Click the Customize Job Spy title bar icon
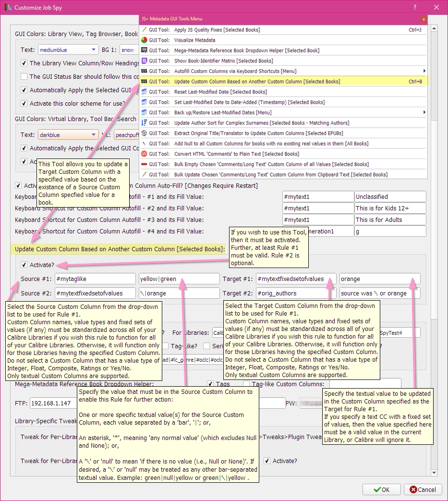 (8, 7)
